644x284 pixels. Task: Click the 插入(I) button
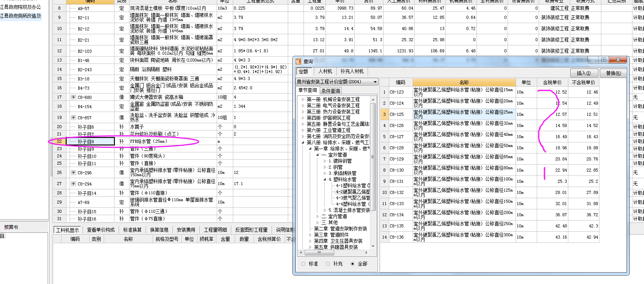(x=584, y=73)
